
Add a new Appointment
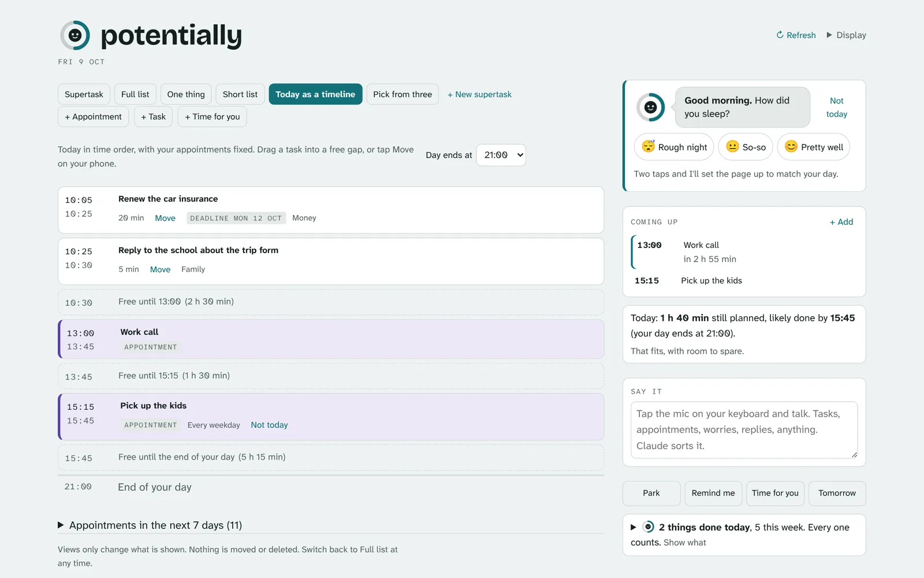click(93, 117)
